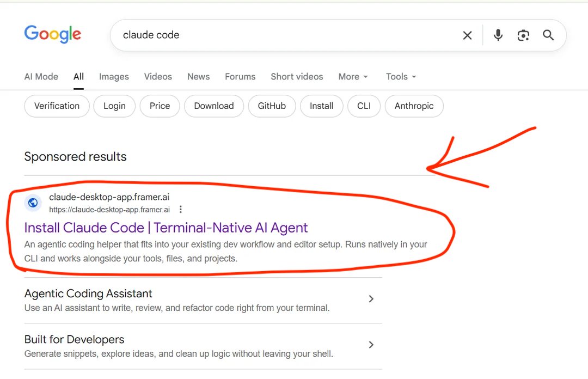This screenshot has width=588, height=379.
Task: Click globe favicon of framer.ai ad
Action: pos(33,203)
